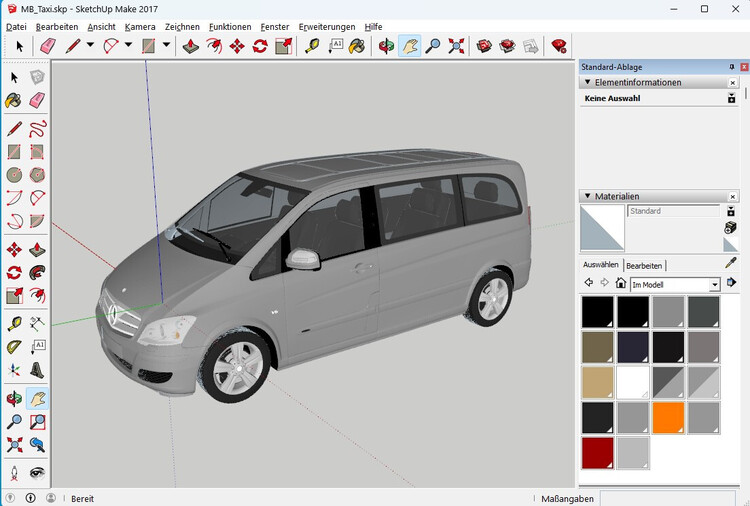Open the Kamera menu
The image size is (750, 506).
point(140,27)
